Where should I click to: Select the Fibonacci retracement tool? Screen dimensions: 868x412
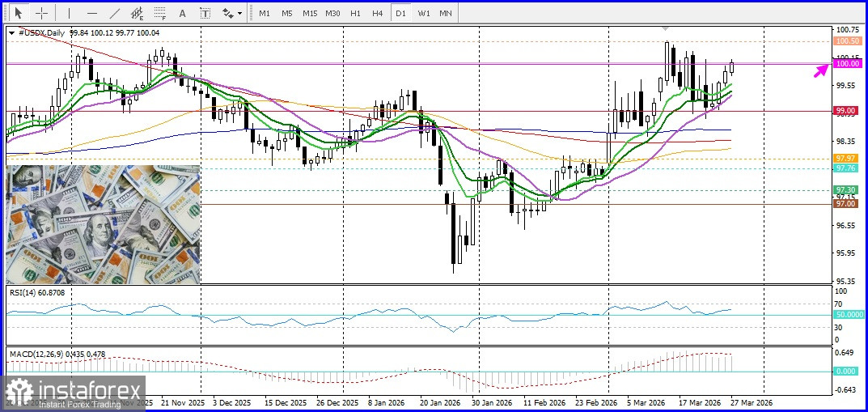[x=160, y=13]
